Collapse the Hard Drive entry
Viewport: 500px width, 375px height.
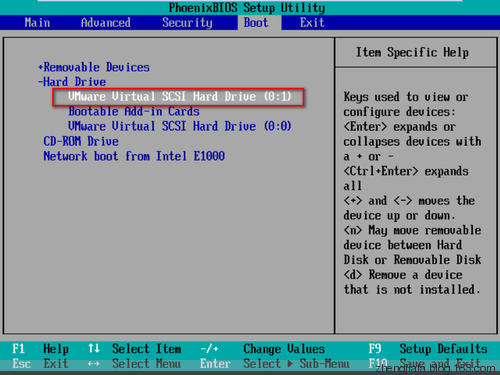(72, 82)
